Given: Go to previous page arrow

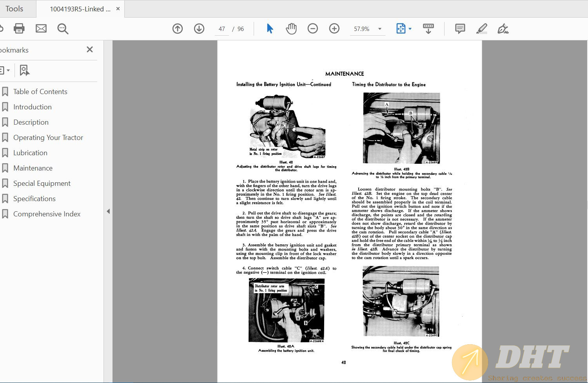Looking at the screenshot, I should pyautogui.click(x=178, y=29).
